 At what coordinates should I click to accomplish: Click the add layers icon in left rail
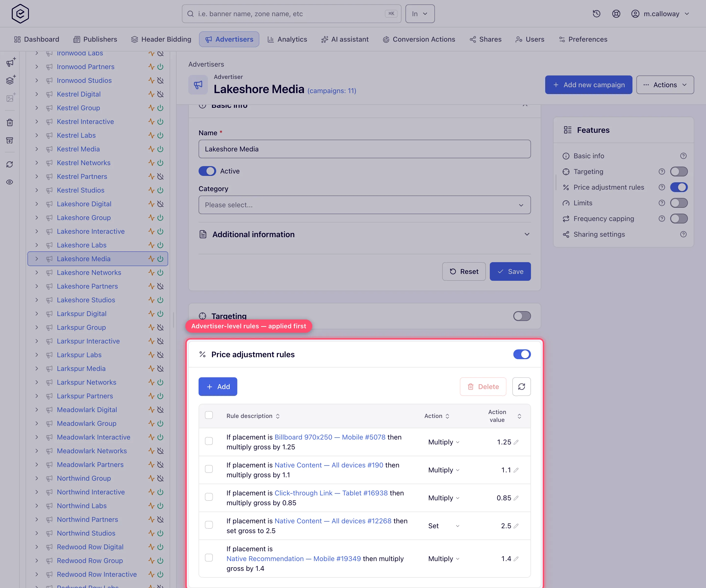[11, 80]
